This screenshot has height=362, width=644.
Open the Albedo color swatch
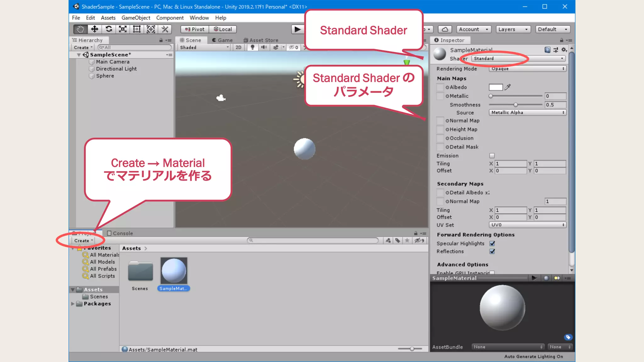click(496, 87)
